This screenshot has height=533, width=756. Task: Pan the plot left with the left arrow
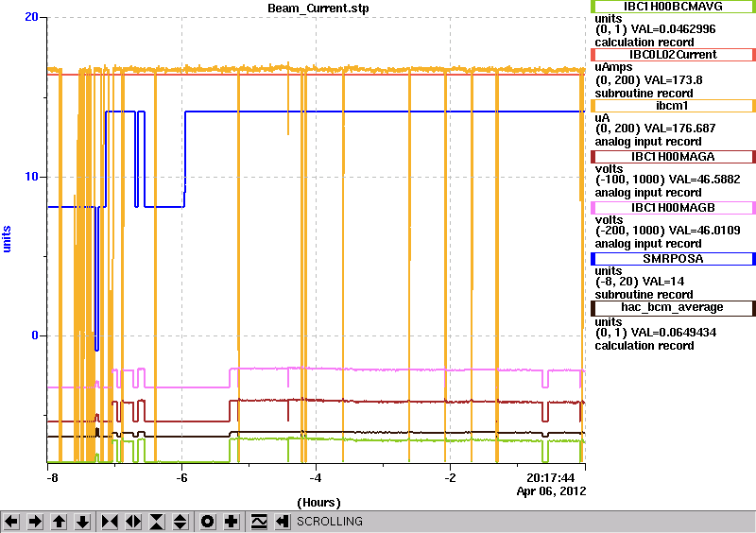[11, 522]
